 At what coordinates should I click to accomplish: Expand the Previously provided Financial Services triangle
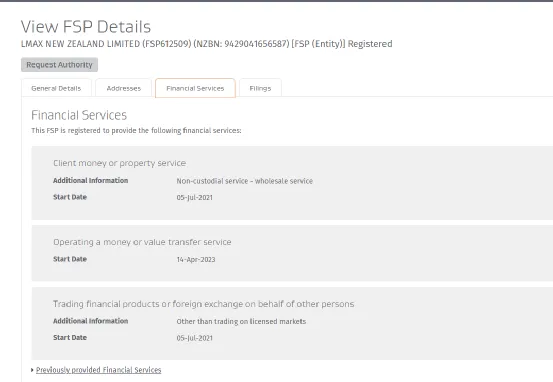coord(32,370)
